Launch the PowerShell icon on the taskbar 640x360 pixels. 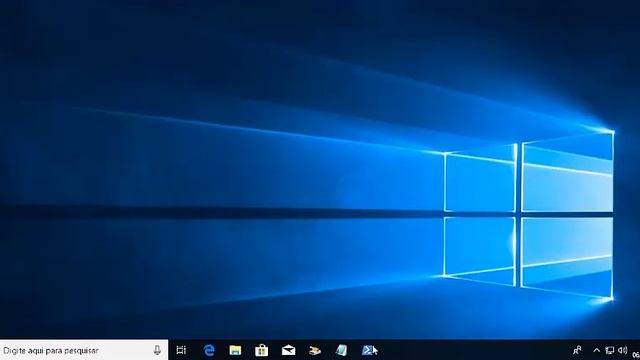click(368, 350)
